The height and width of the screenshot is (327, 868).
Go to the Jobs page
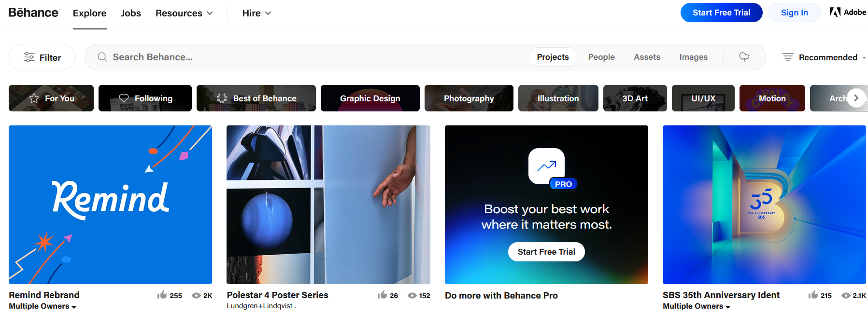pyautogui.click(x=131, y=13)
